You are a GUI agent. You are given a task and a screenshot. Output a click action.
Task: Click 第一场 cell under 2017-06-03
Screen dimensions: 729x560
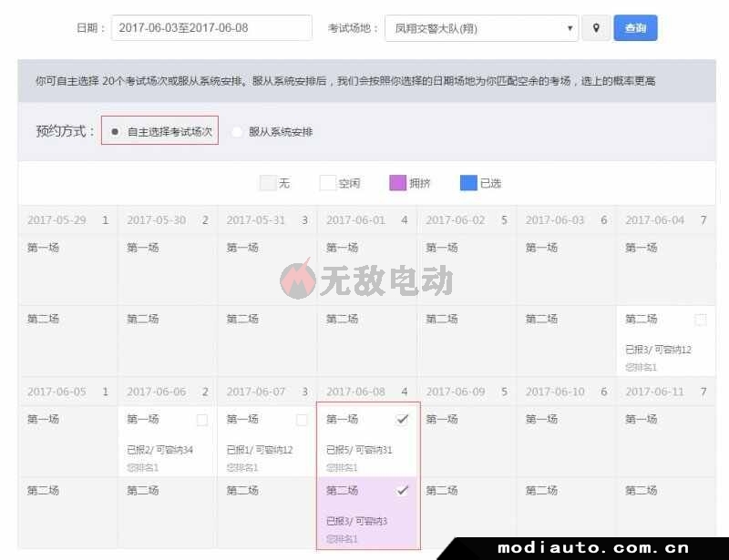566,270
